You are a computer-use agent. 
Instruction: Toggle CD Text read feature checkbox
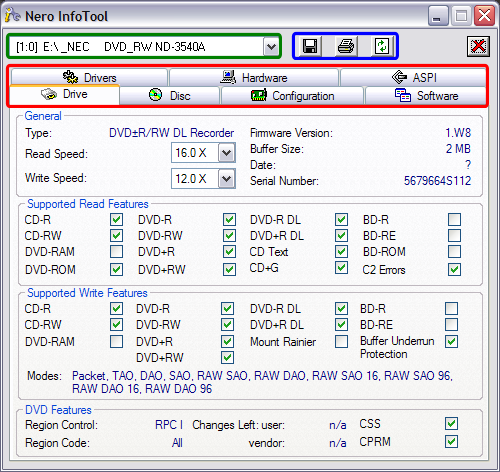click(342, 252)
